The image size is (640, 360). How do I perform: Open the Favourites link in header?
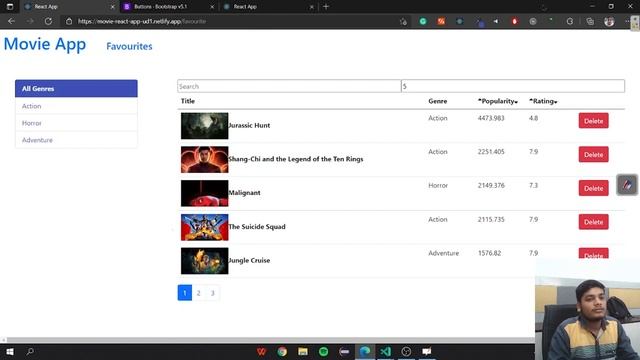tap(129, 46)
